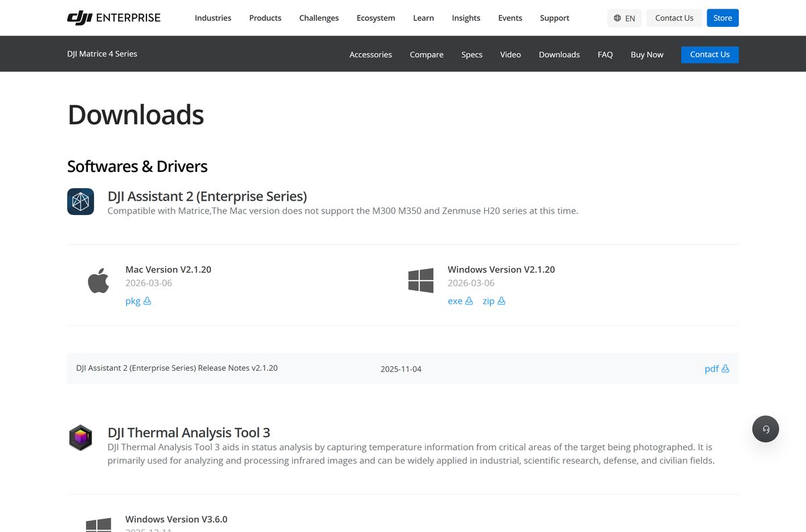
Task: Click the Windows logo for Version V2.1.20
Action: pyautogui.click(x=421, y=280)
